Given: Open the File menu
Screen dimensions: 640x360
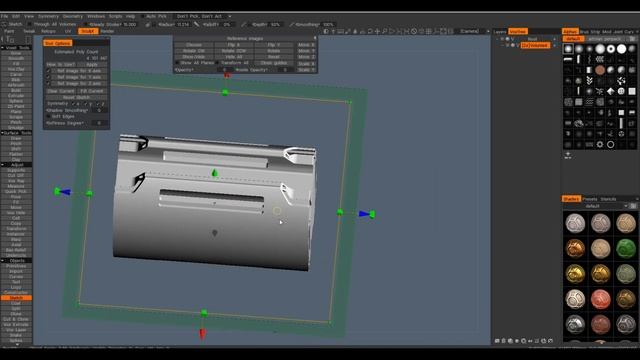Looking at the screenshot, I should click(4, 16).
